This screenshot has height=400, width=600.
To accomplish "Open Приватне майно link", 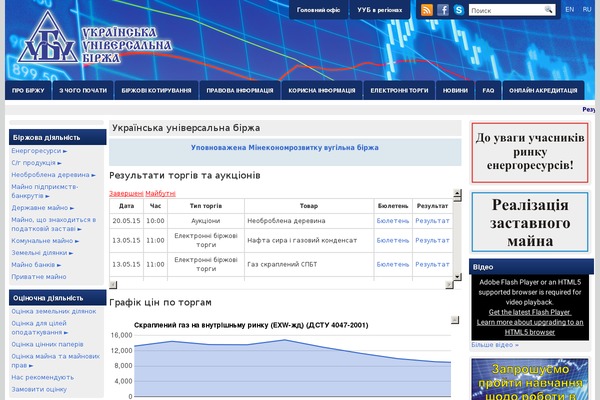I will coord(39,276).
